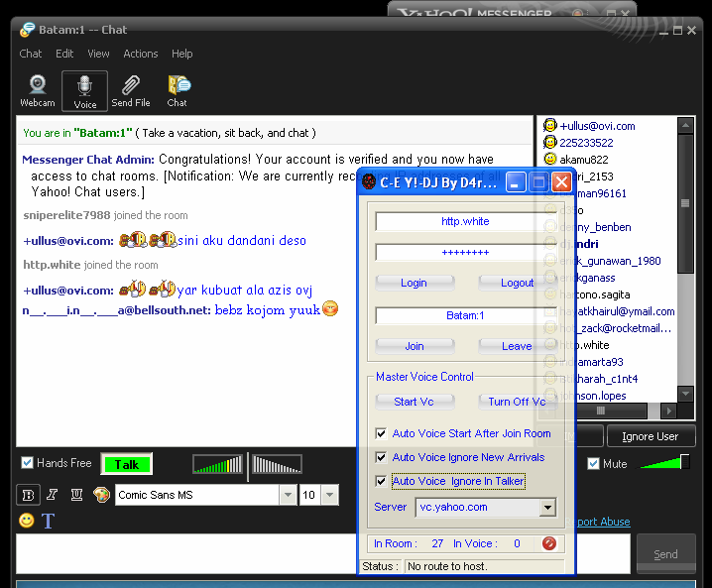The width and height of the screenshot is (712, 588).
Task: Click the user list scroll up arrow
Action: coord(685,125)
